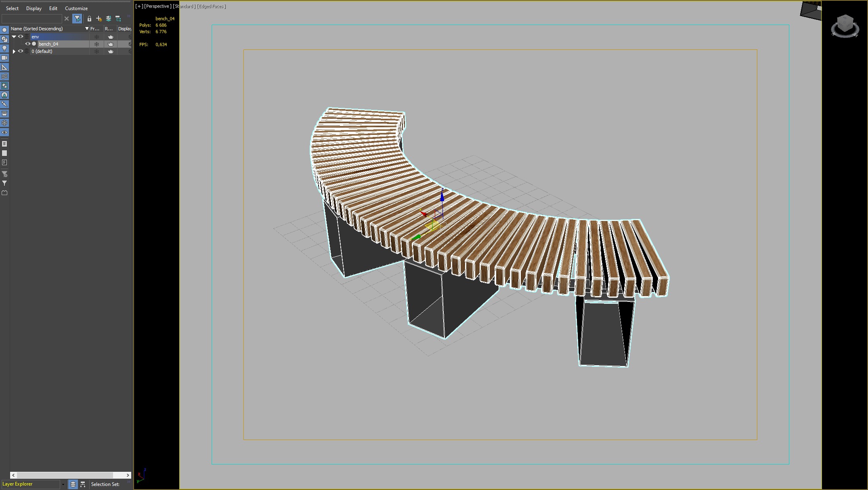
Task: Open the Display menu
Action: [34, 8]
